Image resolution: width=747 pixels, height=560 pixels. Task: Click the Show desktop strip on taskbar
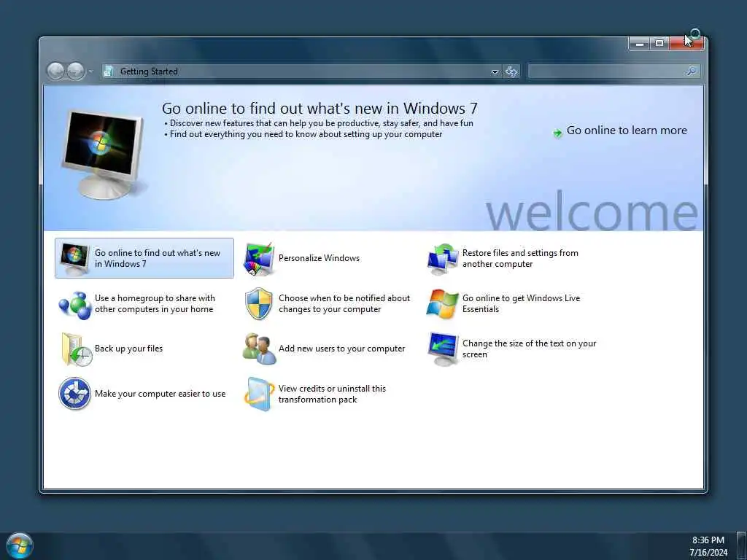point(742,546)
